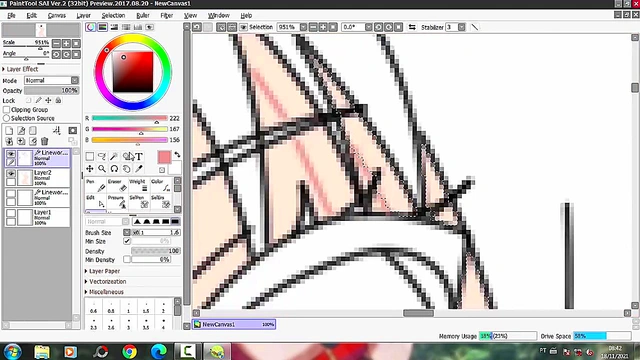Flip canvas view horizontally
The height and width of the screenshot is (360, 640).
click(412, 27)
